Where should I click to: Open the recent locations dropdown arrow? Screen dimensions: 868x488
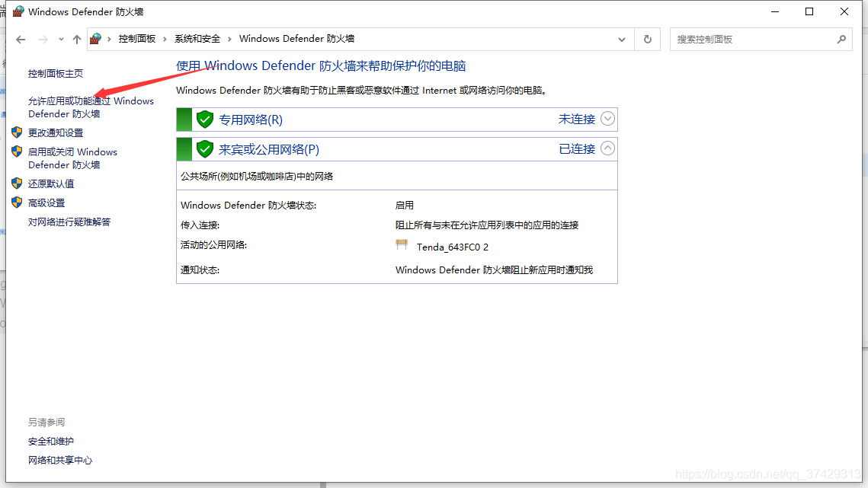[61, 40]
